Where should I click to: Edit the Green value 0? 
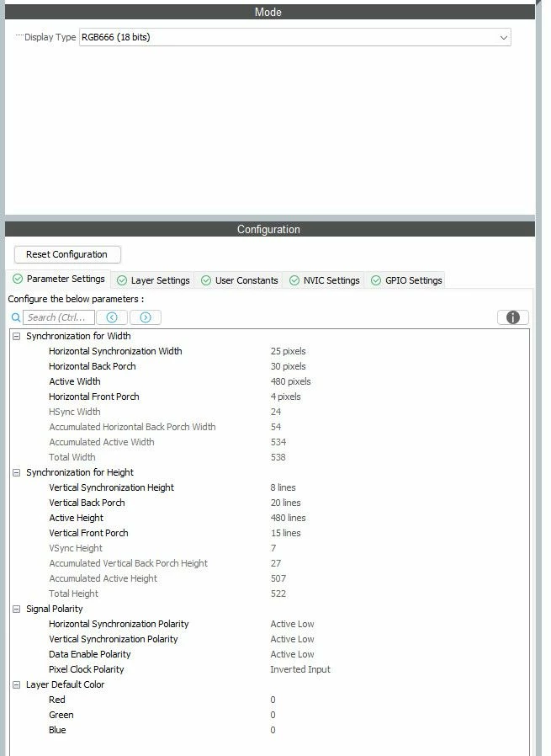point(273,715)
